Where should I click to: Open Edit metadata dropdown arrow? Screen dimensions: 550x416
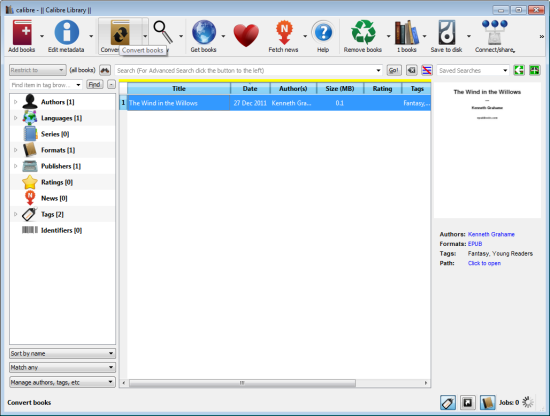coord(91,36)
